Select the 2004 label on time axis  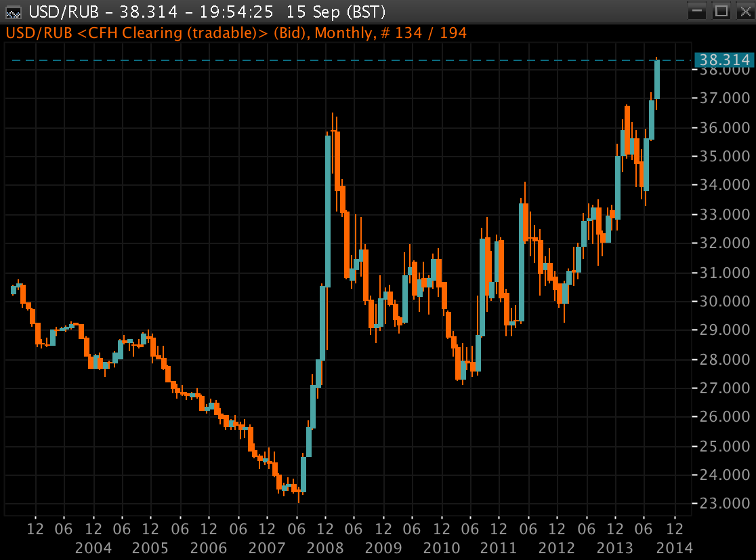(x=93, y=546)
